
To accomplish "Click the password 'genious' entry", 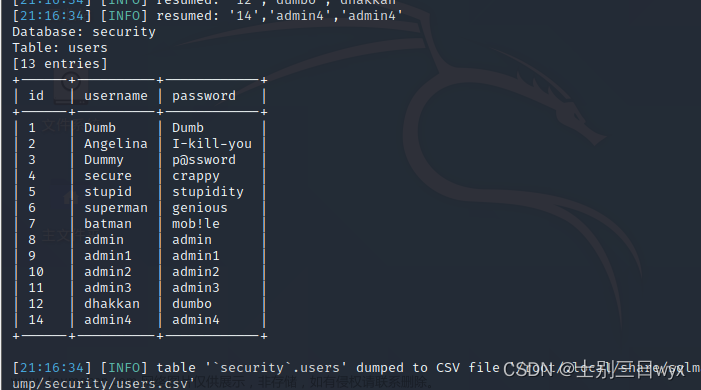I will pyautogui.click(x=200, y=208).
